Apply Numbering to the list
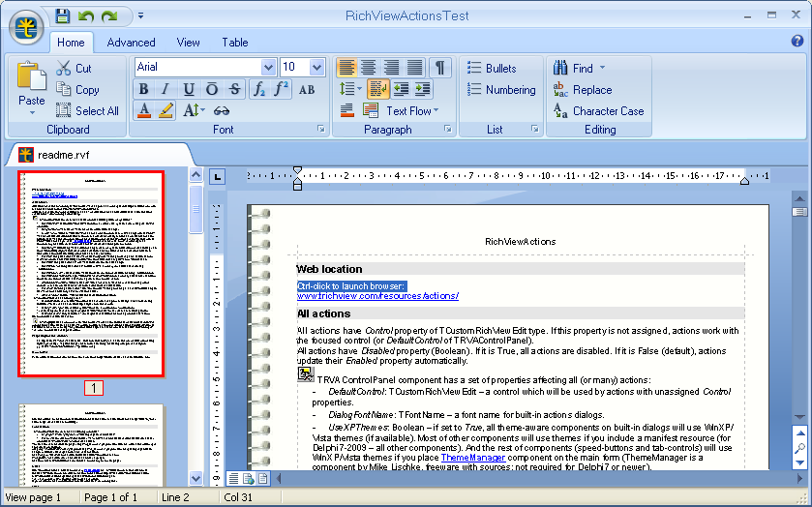The height and width of the screenshot is (507, 812). click(x=501, y=90)
